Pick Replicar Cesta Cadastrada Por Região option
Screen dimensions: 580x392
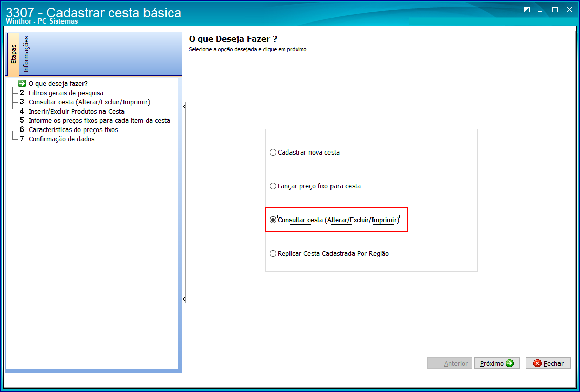point(329,254)
